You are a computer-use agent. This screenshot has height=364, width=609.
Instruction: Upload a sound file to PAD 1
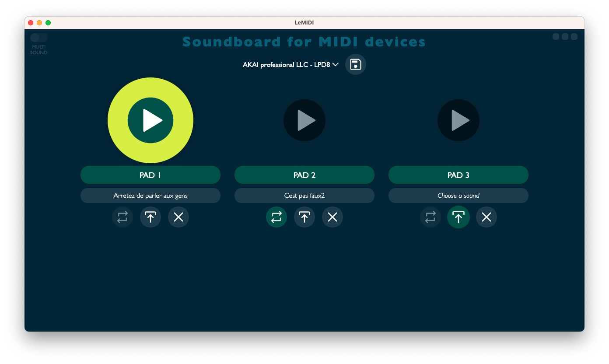[x=150, y=217]
